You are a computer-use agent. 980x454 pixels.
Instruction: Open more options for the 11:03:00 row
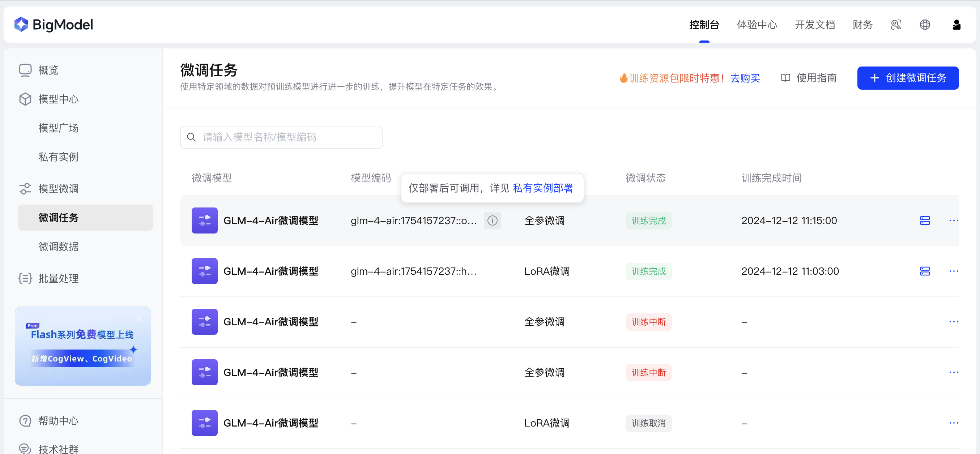[953, 271]
